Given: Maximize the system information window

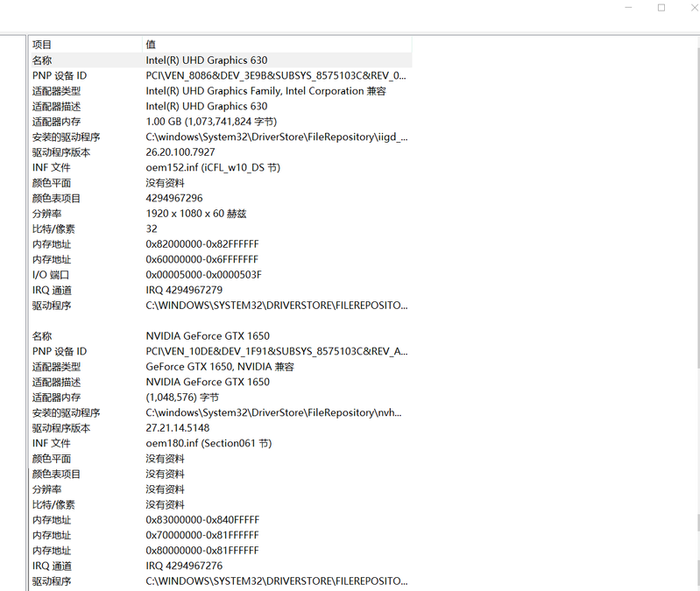Looking at the screenshot, I should [661, 8].
